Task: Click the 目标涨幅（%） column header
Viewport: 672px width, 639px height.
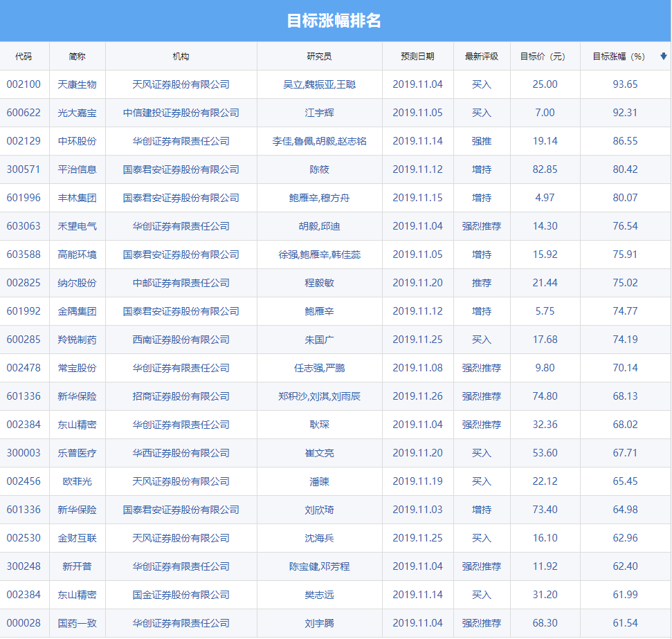Action: tap(619, 57)
